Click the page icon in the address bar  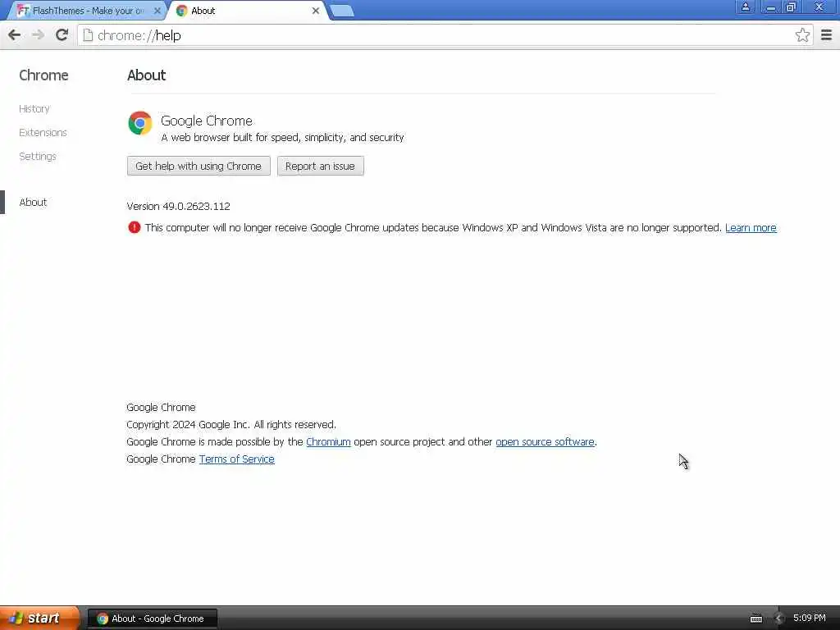tap(88, 35)
